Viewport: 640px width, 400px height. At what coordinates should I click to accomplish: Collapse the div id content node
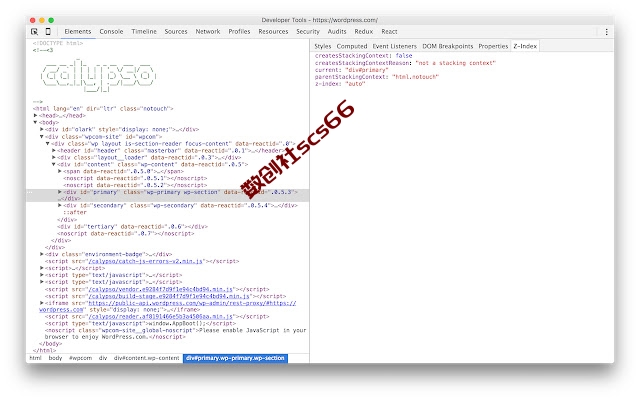tap(54, 164)
